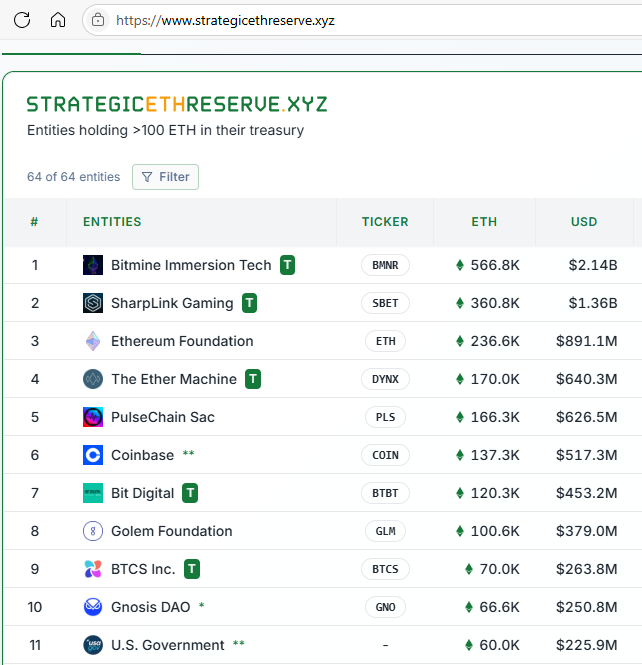Open the STRATEGICETHRESERVE.XYZ site logo
The height and width of the screenshot is (665, 642).
(x=177, y=104)
